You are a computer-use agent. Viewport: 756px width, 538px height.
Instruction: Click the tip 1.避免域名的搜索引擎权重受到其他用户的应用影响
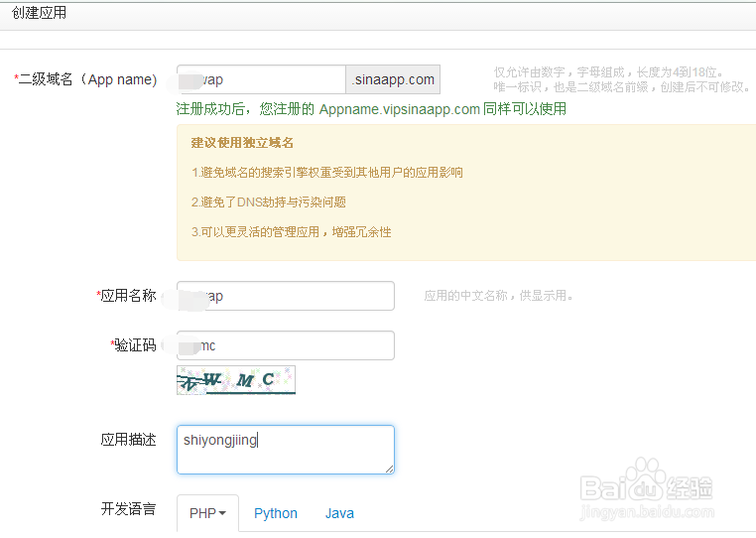(x=326, y=173)
